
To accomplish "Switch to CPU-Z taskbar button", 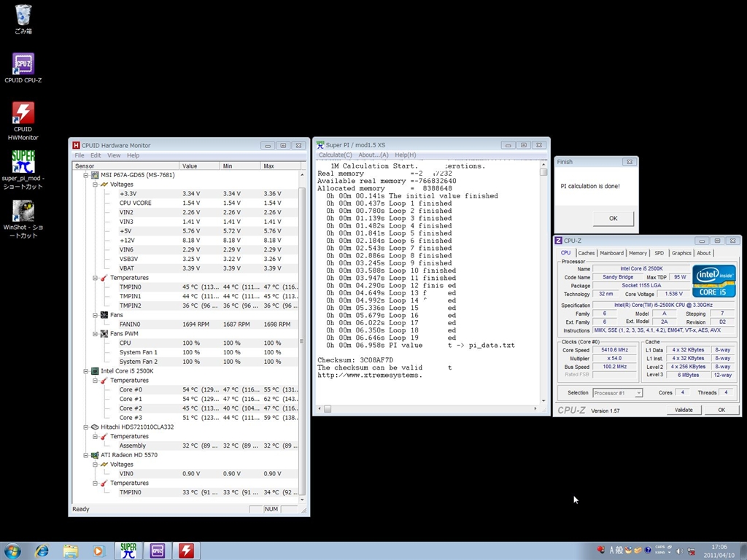I will coord(158,551).
